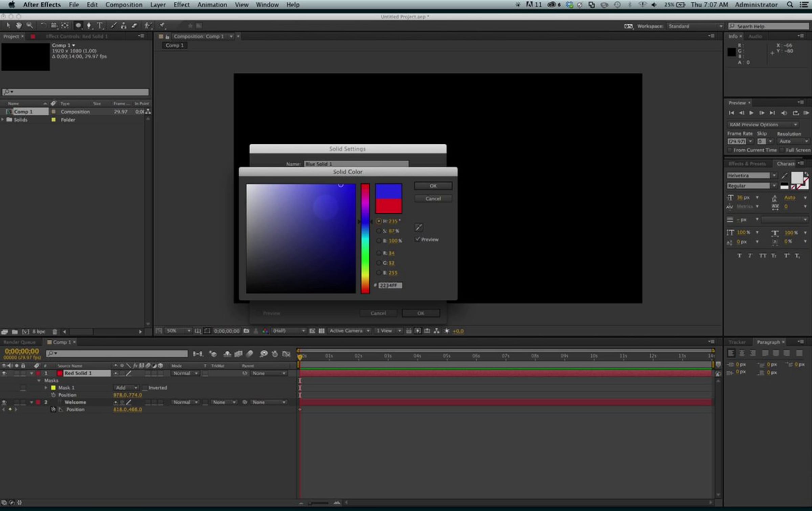This screenshot has height=511, width=812.
Task: Click the vertical hue spectrum slider
Action: click(365, 238)
